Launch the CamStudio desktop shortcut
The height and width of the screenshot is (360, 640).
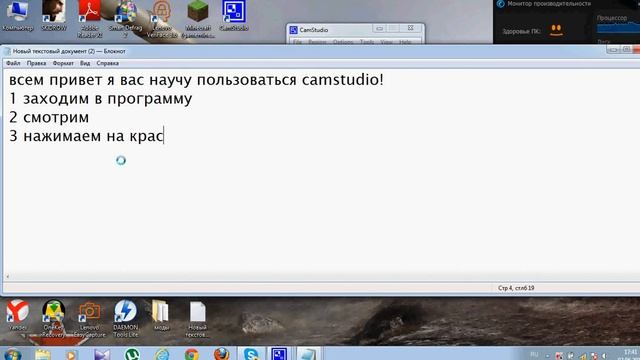click(234, 16)
